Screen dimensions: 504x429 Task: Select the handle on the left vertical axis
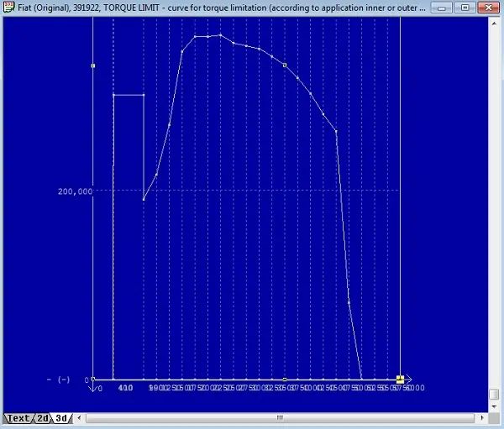click(93, 65)
